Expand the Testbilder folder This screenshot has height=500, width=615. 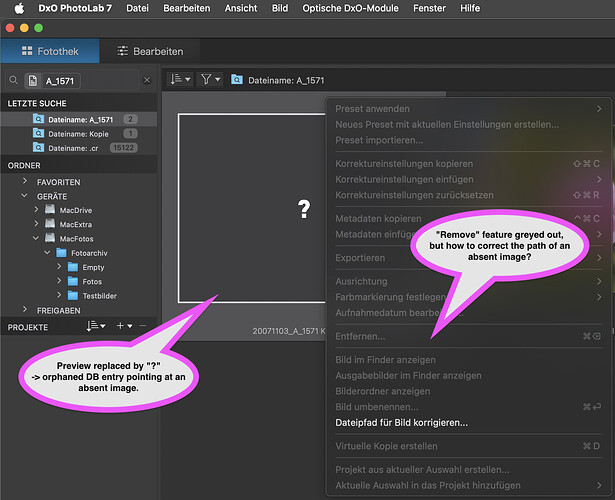[x=59, y=296]
